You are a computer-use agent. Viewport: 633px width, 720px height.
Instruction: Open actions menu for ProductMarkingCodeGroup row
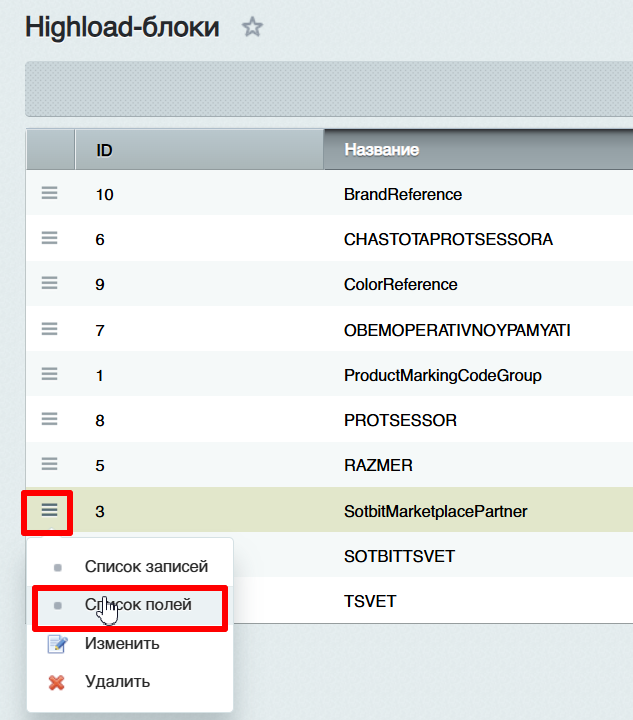49,374
